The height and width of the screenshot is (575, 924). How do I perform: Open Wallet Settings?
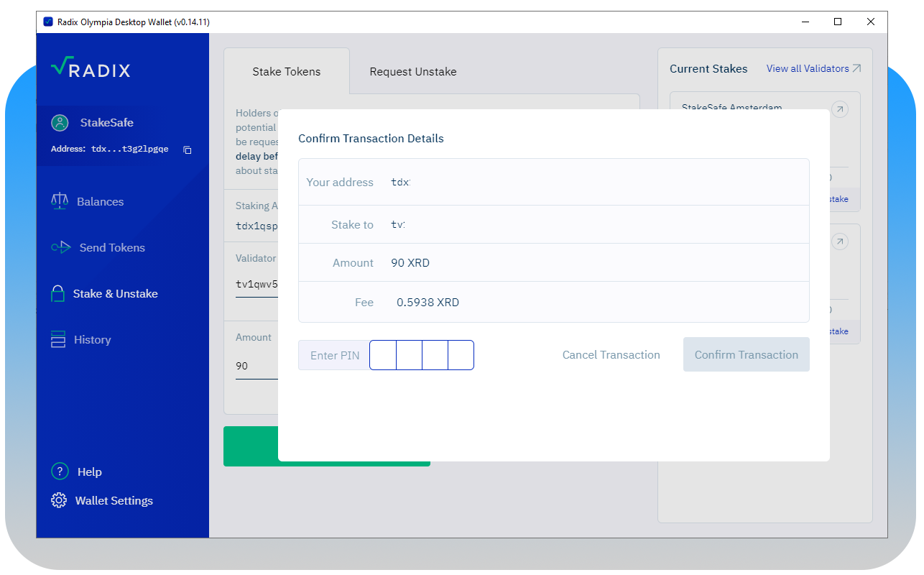(x=114, y=501)
